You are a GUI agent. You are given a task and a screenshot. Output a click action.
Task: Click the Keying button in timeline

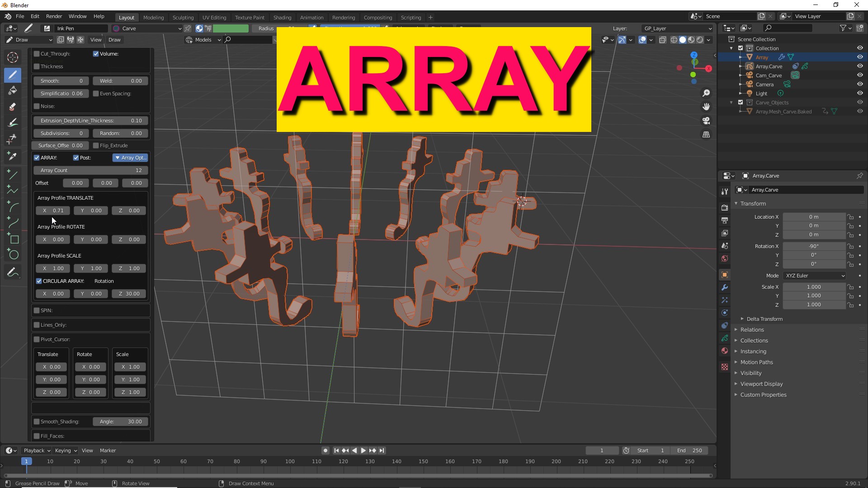[x=65, y=450]
